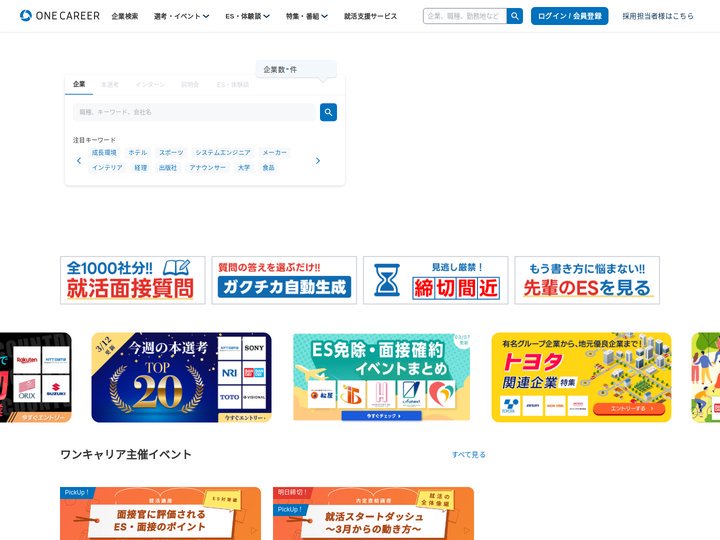Open the Rakuten ORIX carousel card
The height and width of the screenshot is (540, 720).
coord(36,377)
